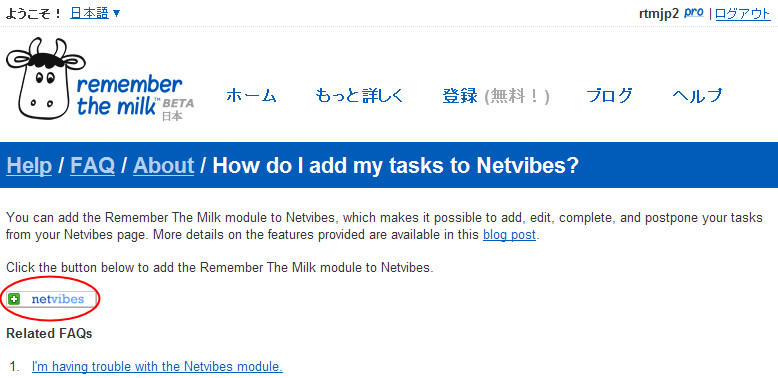
Task: Click the 'How do I add my tasks to Netvibes?' heading
Action: (395, 166)
